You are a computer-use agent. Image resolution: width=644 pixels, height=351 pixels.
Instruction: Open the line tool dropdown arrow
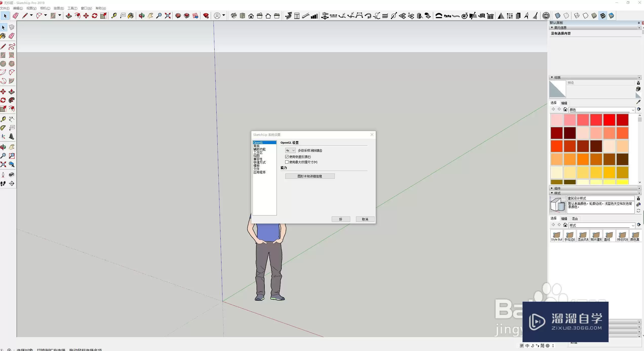31,15
